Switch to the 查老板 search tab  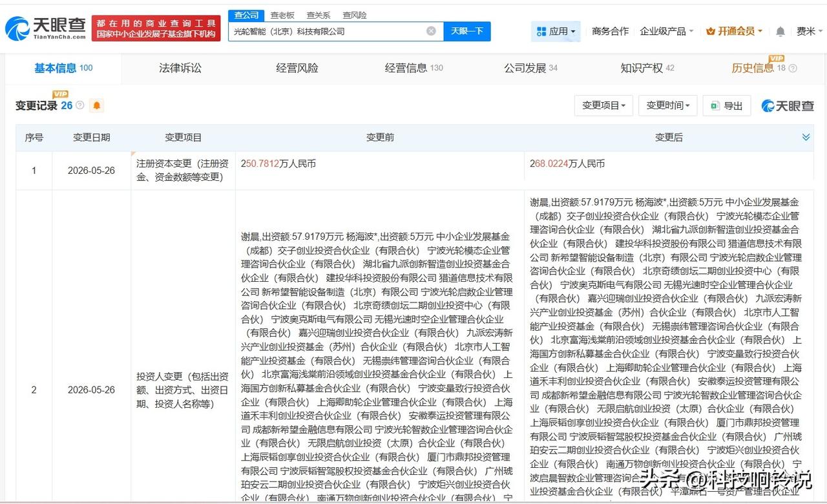282,15
